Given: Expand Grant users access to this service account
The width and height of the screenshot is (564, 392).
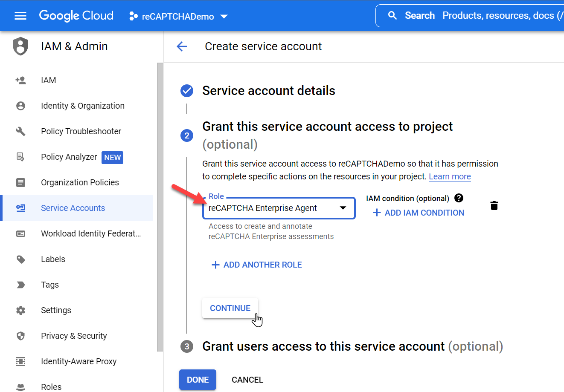Looking at the screenshot, I should point(352,346).
